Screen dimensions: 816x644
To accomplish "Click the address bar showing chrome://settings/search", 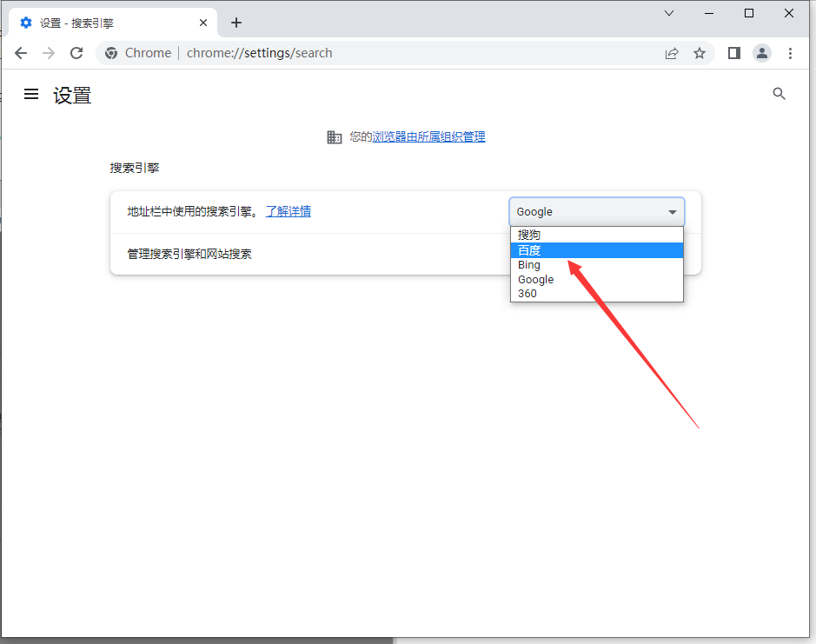I will click(261, 53).
